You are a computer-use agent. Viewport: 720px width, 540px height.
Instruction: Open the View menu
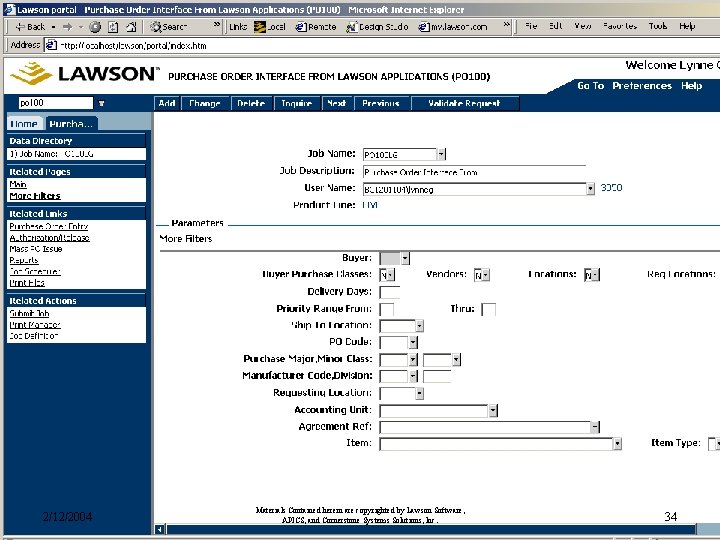pos(583,26)
